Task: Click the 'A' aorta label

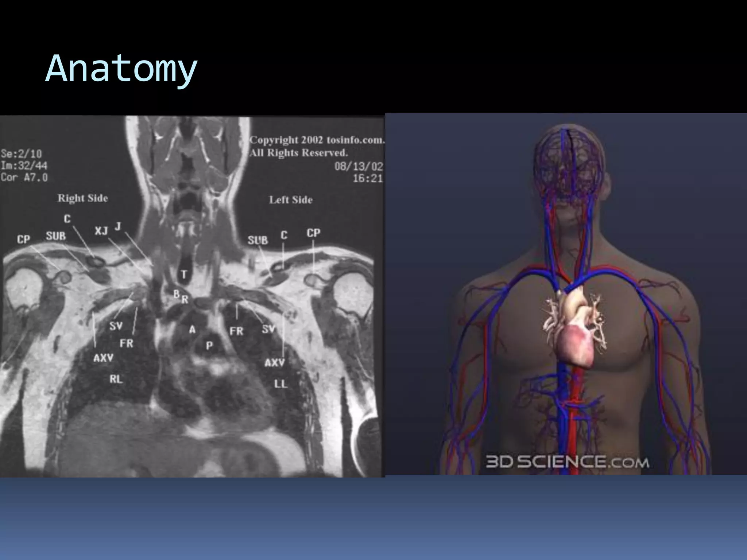Action: (x=192, y=330)
